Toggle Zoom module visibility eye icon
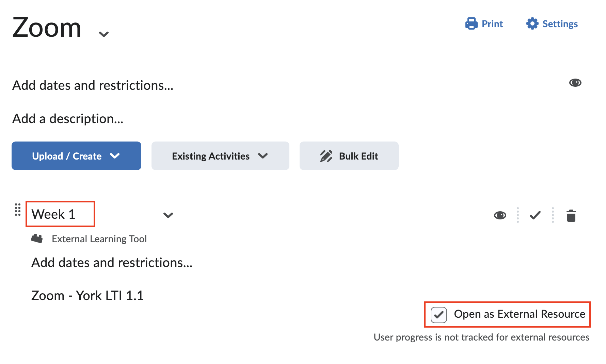The width and height of the screenshot is (606, 364). pyautogui.click(x=575, y=83)
